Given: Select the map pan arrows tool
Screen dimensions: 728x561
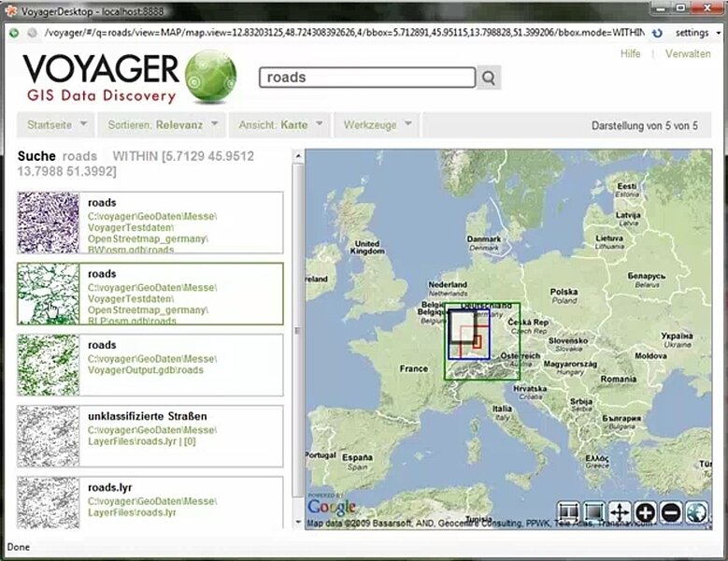Looking at the screenshot, I should tap(620, 512).
